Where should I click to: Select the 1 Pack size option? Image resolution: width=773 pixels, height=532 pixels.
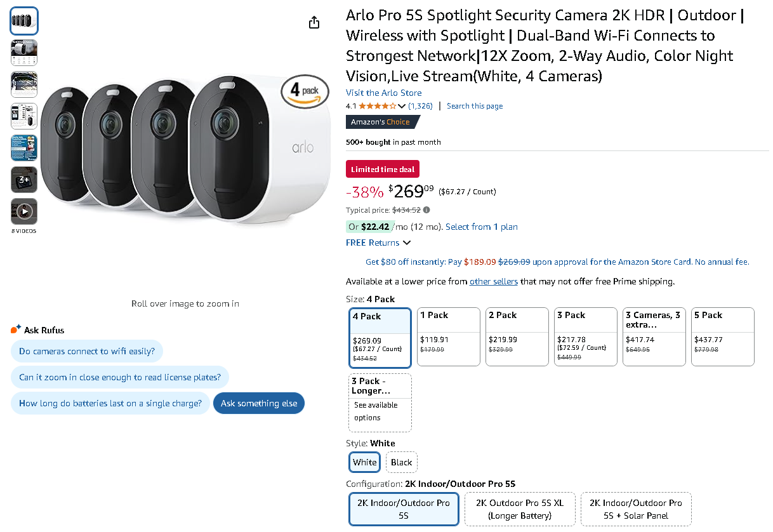[449, 336]
